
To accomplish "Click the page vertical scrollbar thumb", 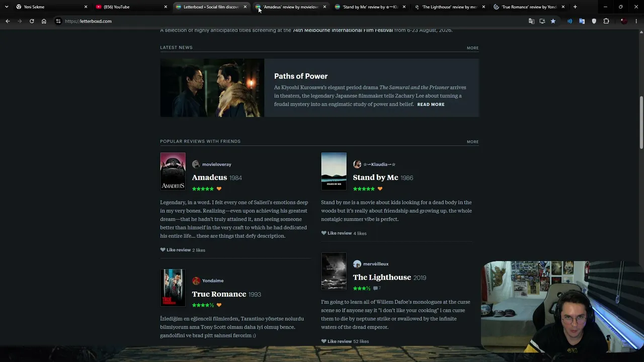I will 641,122.
